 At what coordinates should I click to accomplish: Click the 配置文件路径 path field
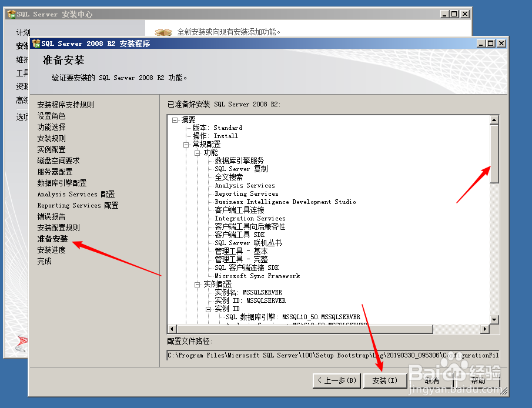[x=333, y=356]
